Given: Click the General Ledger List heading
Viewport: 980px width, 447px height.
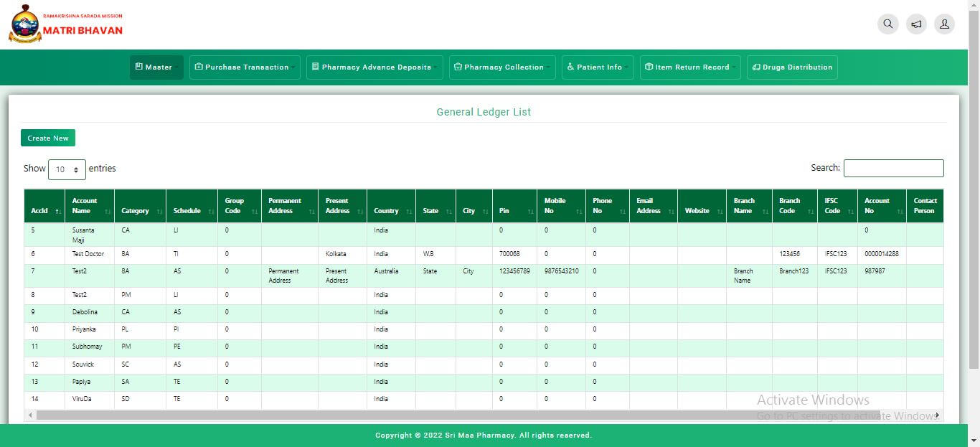Looking at the screenshot, I should [x=484, y=112].
